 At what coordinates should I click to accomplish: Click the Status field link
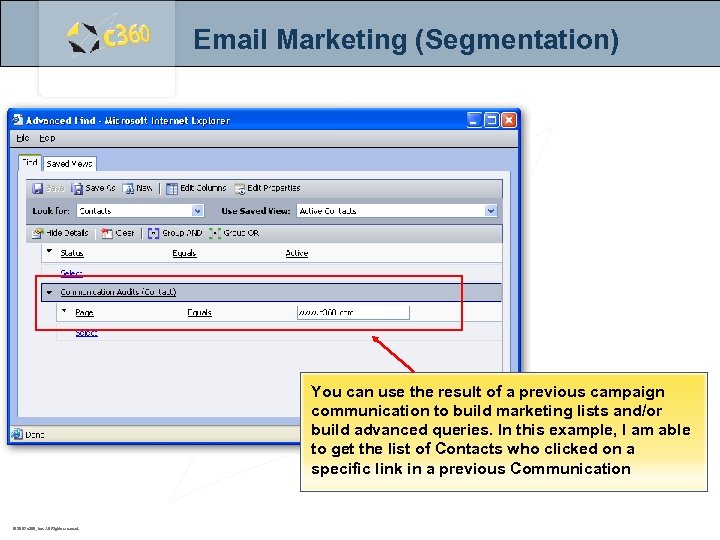click(72, 253)
